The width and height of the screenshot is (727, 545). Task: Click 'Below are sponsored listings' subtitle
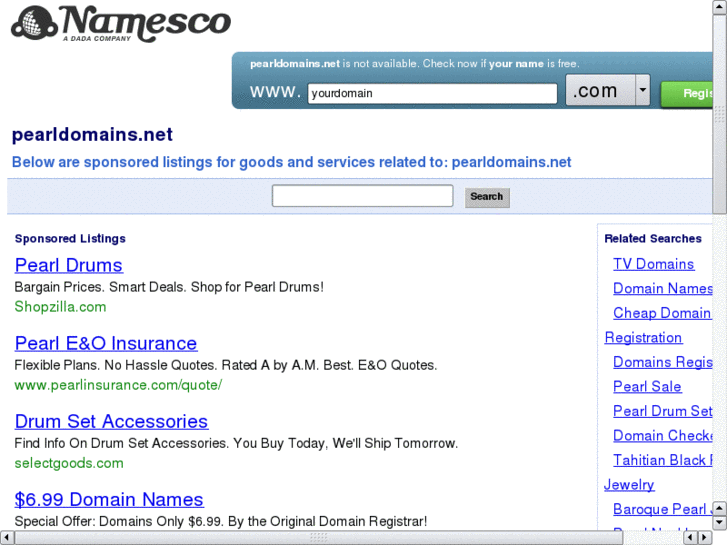291,162
